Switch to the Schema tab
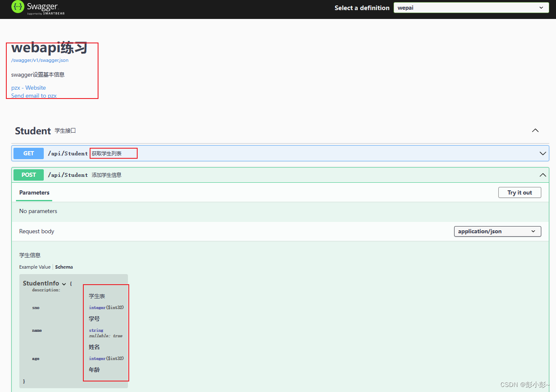Viewport: 556px width, 392px height. (x=64, y=267)
